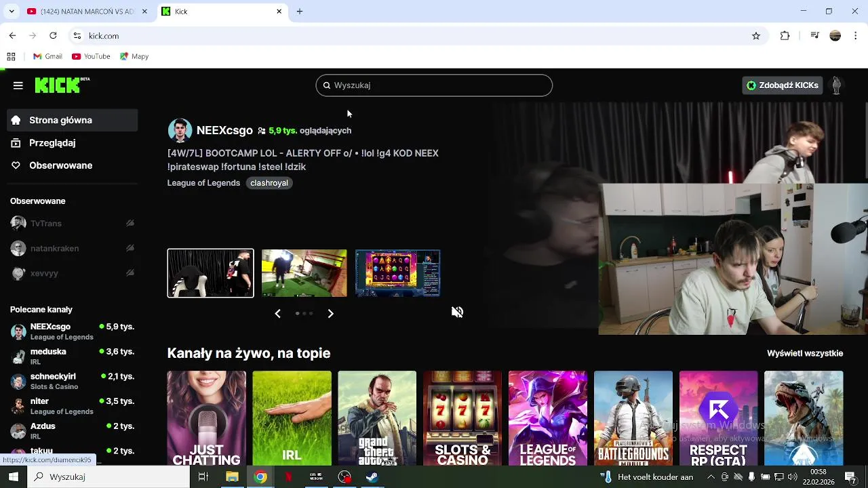This screenshot has height=488, width=868.
Task: Select the second featured stream thumbnail
Action: pos(304,273)
